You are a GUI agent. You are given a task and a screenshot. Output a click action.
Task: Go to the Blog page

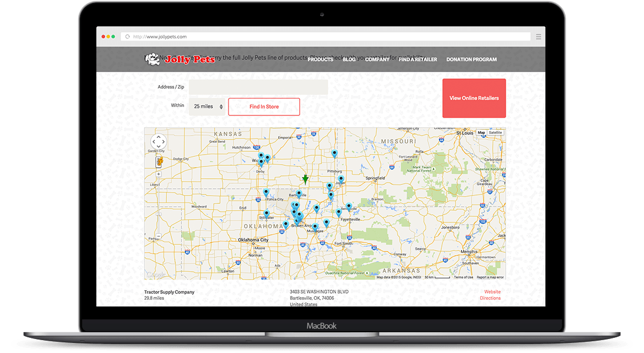[349, 59]
